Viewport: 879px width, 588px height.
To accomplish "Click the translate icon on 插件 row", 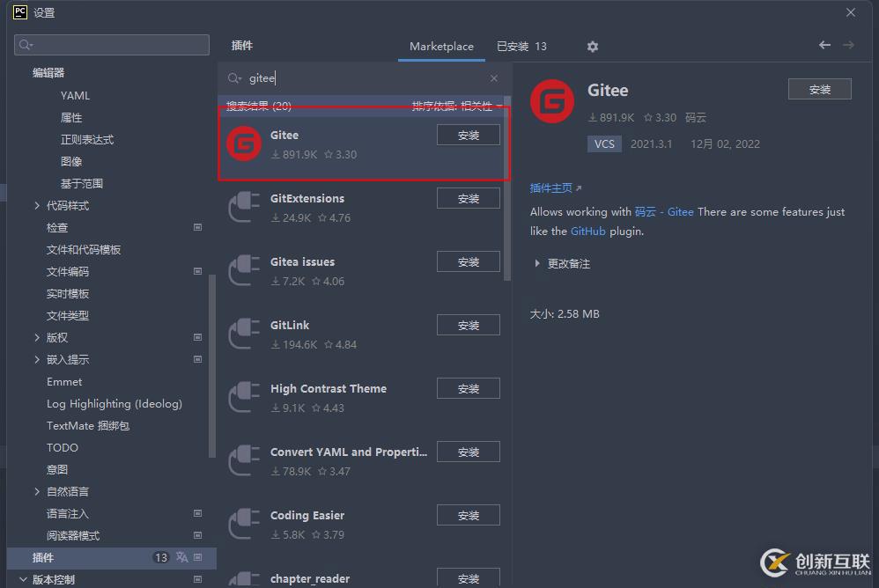I will tap(181, 556).
